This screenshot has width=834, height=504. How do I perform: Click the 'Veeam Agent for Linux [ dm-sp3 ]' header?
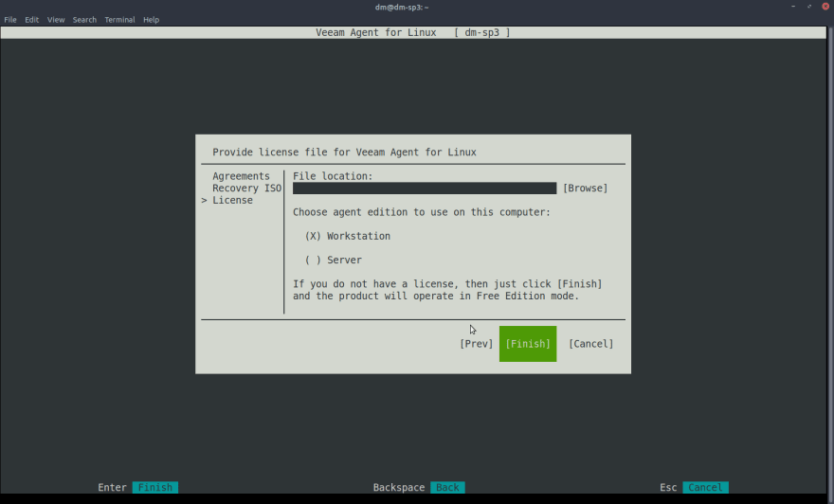point(413,32)
